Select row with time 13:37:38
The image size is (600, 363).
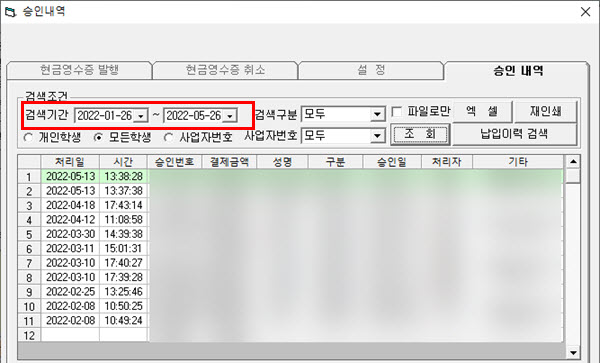pos(123,191)
